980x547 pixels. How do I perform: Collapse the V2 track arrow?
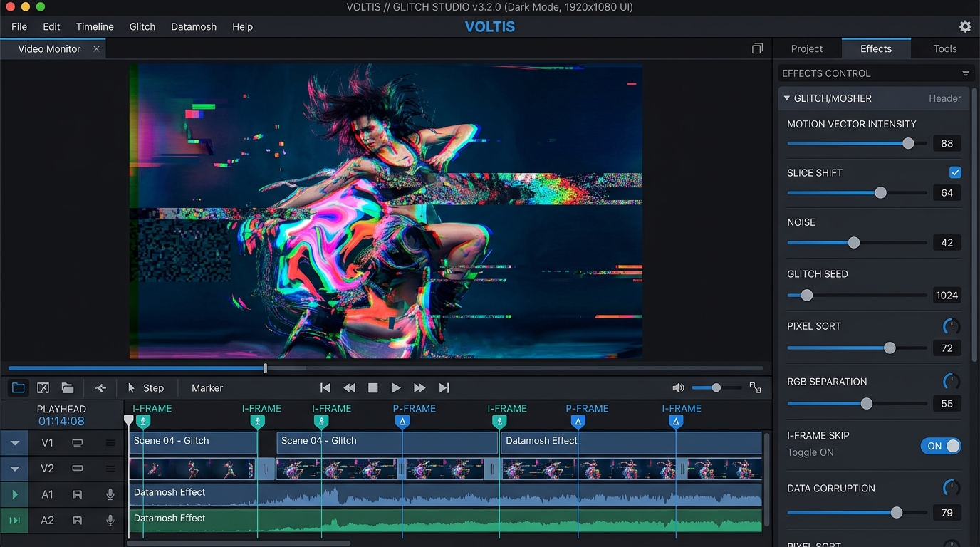point(15,469)
